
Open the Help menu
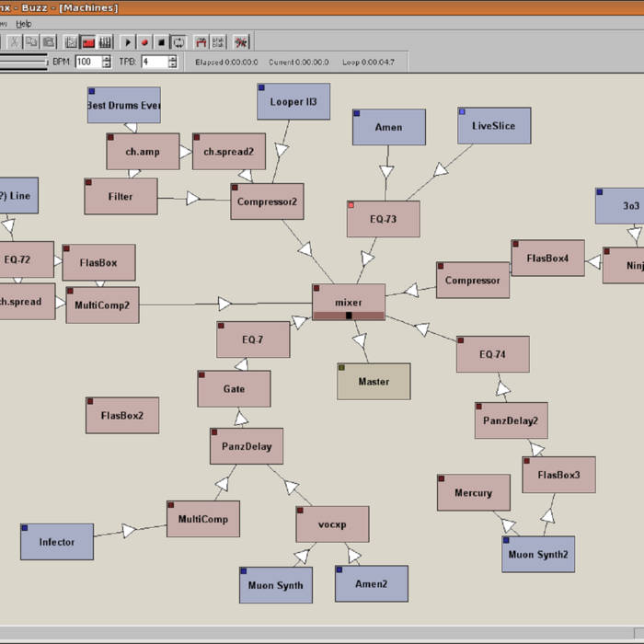click(24, 23)
